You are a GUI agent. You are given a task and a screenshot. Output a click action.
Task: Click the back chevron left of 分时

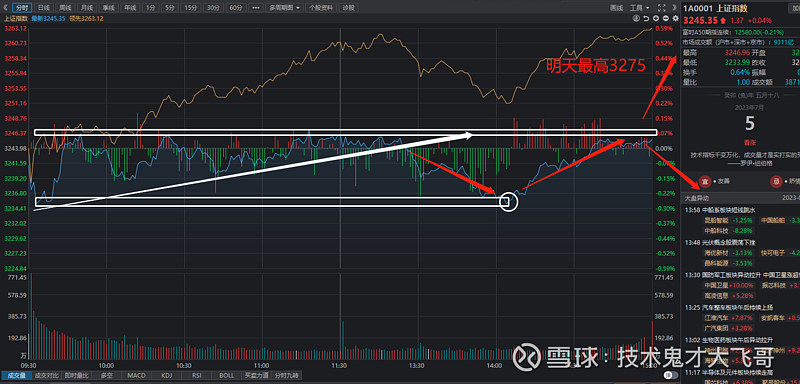(x=5, y=8)
